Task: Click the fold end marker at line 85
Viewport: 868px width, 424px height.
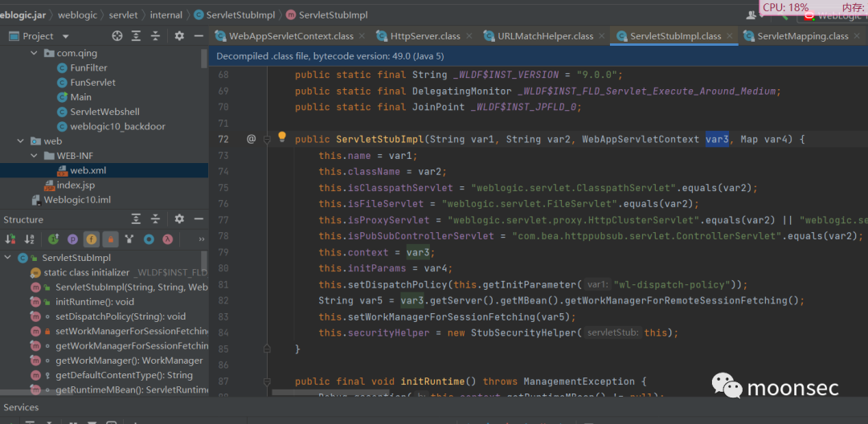Action: pos(267,349)
